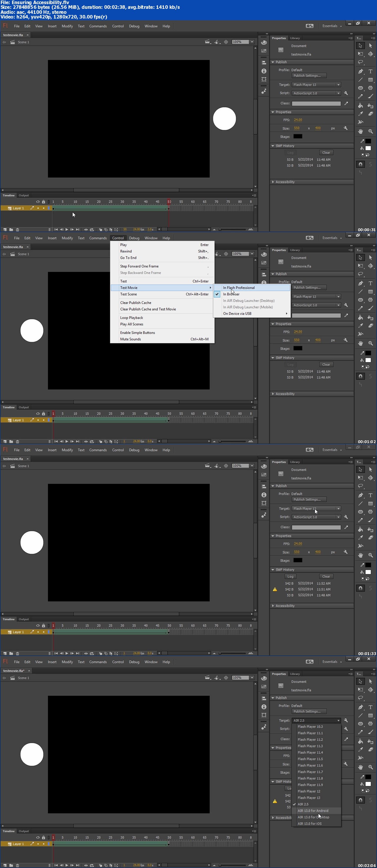The image size is (377, 868).
Task: Select Ink Bottle tool in the 00:01:33 frame
Action: tap(370, 529)
